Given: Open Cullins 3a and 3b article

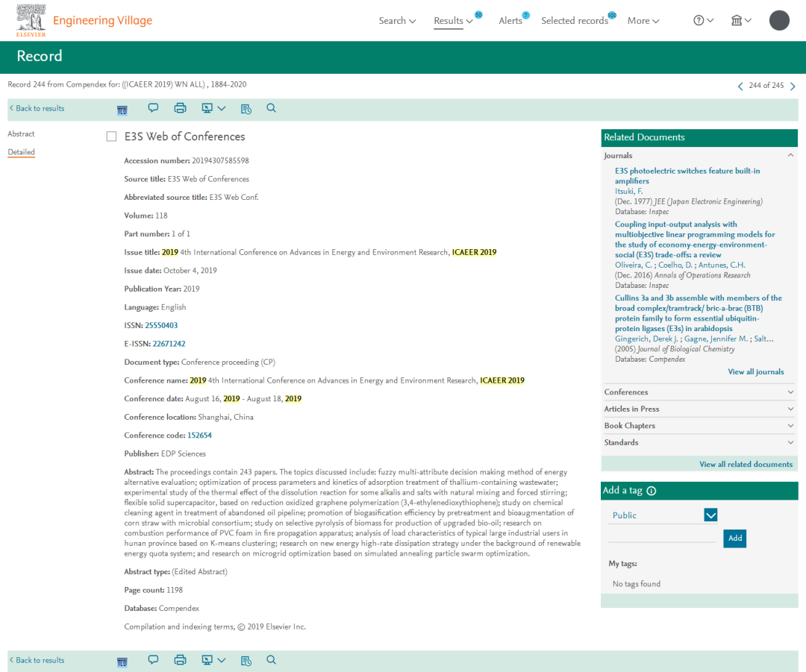Looking at the screenshot, I should [x=698, y=313].
